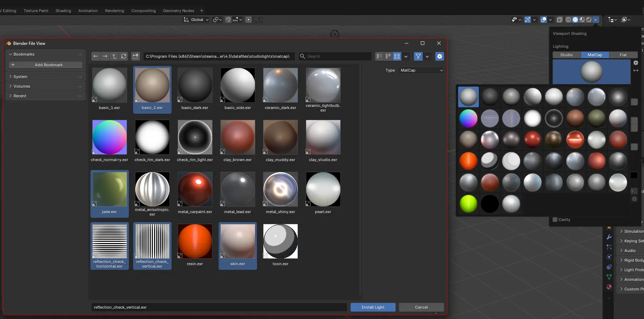Viewport: 644px width, 319px height.
Task: Toggle X-ray view in the viewport
Action: 559,20
